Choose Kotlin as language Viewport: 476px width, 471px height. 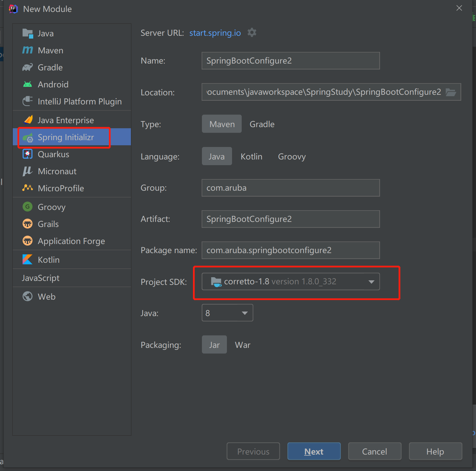251,156
